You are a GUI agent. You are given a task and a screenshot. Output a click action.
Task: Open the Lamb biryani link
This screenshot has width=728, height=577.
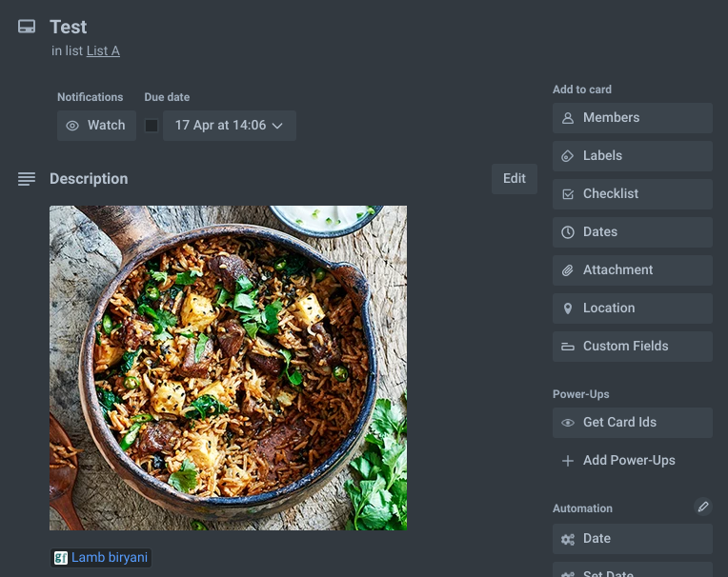[110, 557]
